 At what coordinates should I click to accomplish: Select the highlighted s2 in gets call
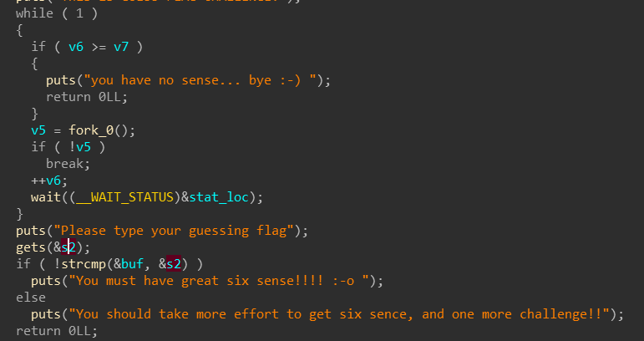[x=68, y=247]
